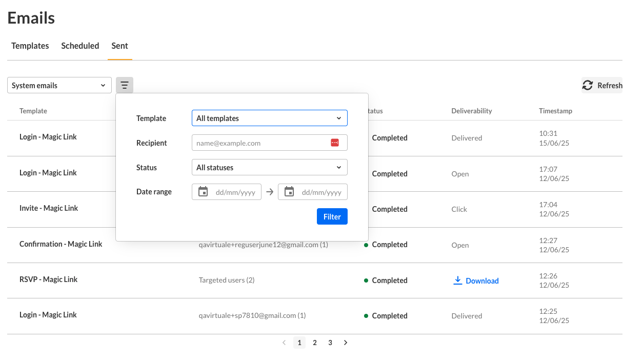This screenshot has height=361, width=644.
Task: Go to page 2 of results
Action: coord(315,343)
